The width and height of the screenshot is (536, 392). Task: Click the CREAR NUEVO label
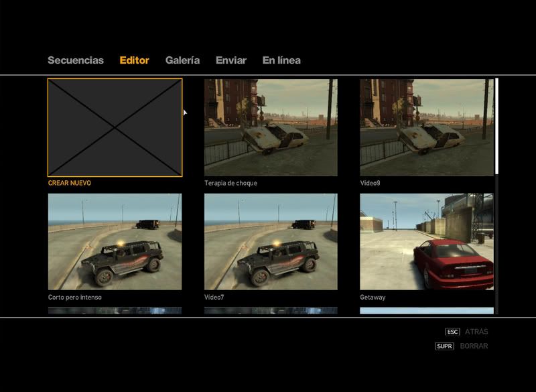[70, 183]
